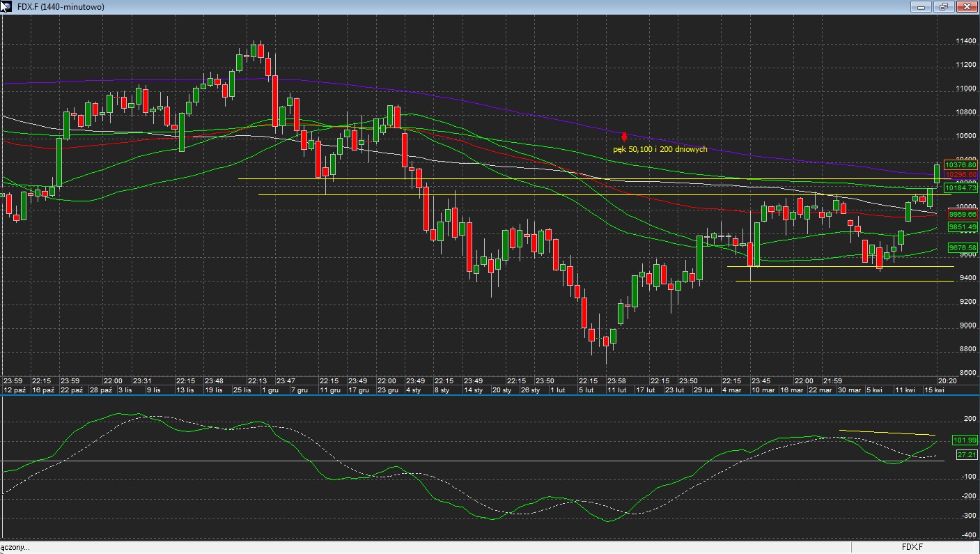Click the 11400 level on price axis
This screenshot has width=980, height=554.
(x=965, y=41)
